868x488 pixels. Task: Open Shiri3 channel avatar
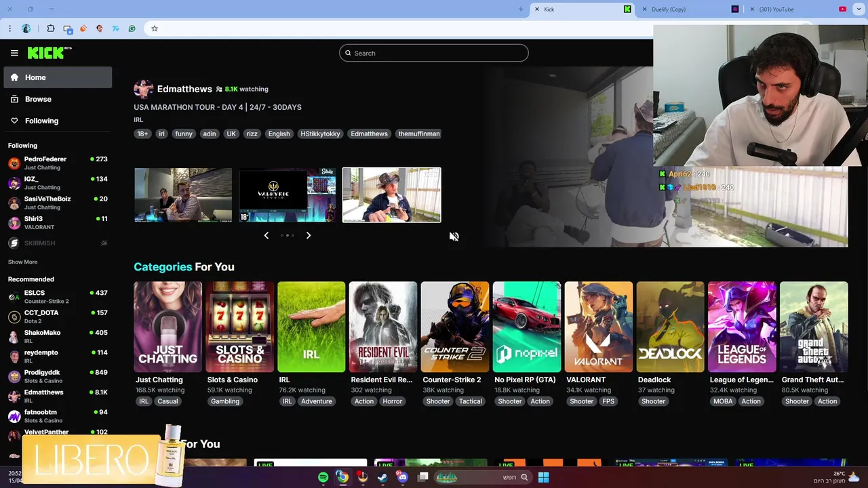click(14, 223)
